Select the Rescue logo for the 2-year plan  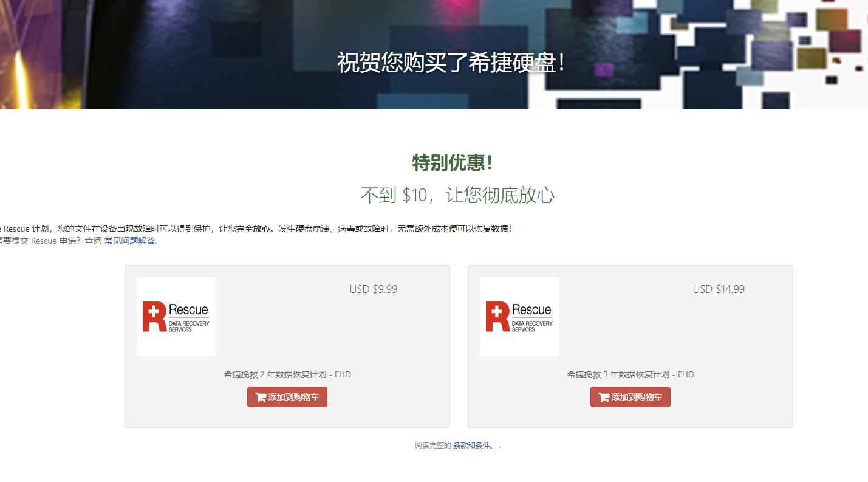click(x=176, y=316)
